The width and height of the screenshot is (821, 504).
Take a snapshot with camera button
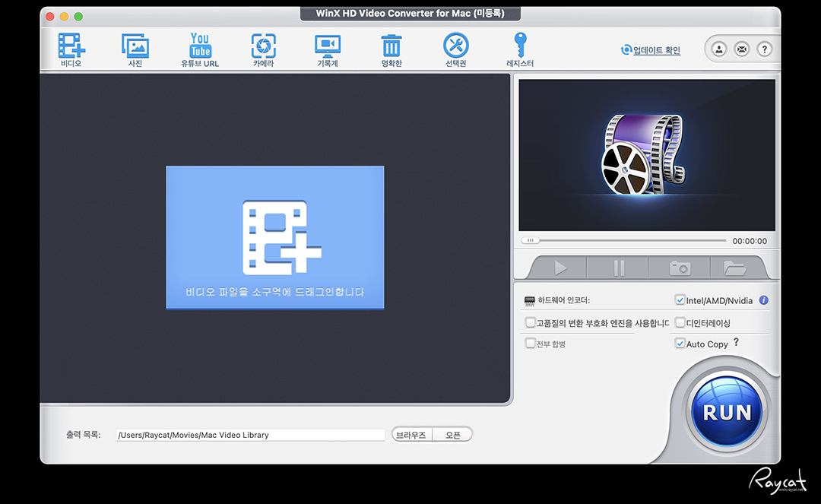click(680, 268)
